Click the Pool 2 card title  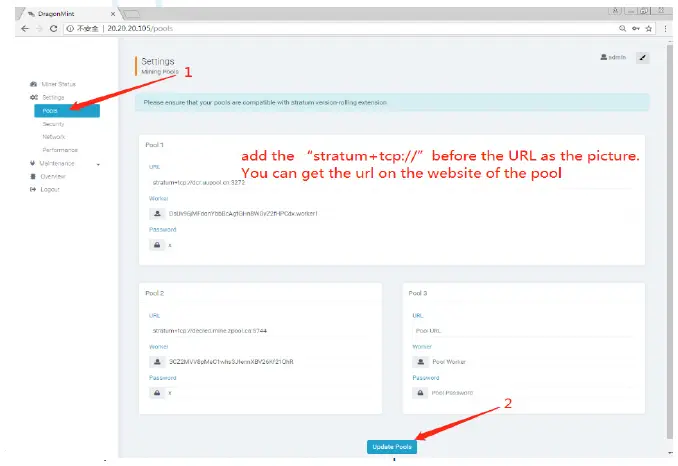click(x=155, y=293)
